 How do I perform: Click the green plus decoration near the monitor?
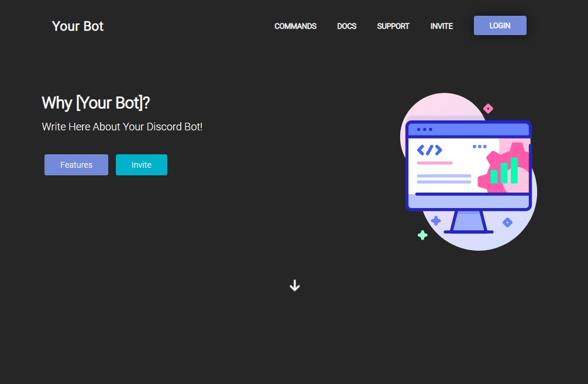coord(422,235)
